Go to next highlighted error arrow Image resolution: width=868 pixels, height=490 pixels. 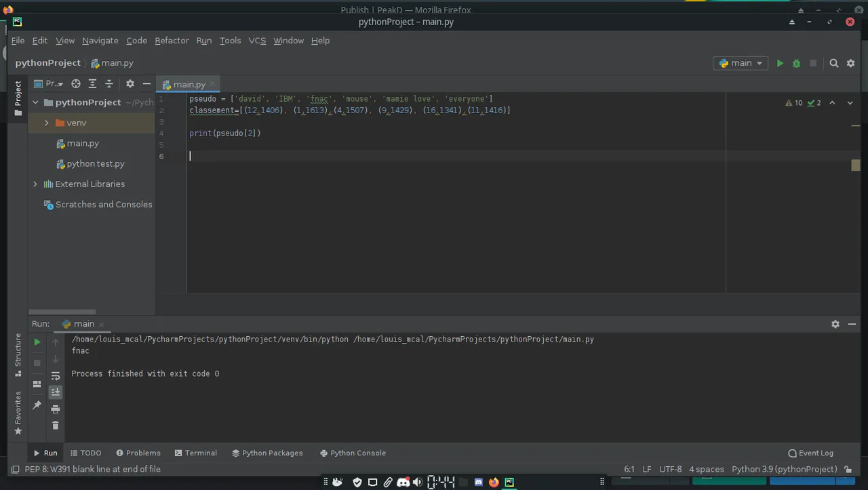pos(850,103)
